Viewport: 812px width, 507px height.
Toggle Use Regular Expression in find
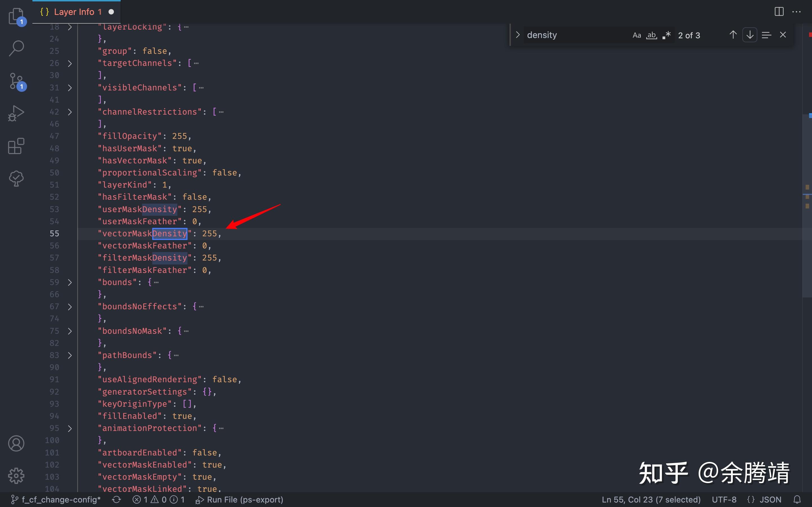667,35
